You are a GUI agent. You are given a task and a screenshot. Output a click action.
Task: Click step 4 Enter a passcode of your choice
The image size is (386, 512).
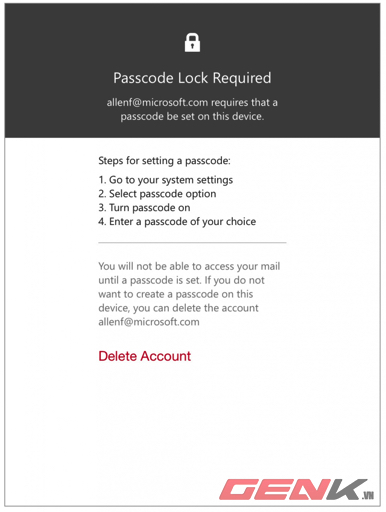(177, 222)
